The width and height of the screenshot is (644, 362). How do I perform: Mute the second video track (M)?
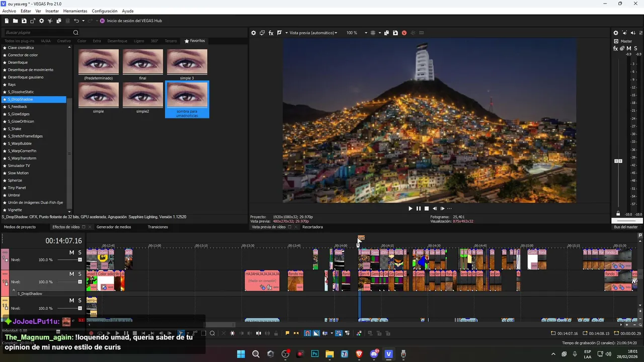pos(71,274)
